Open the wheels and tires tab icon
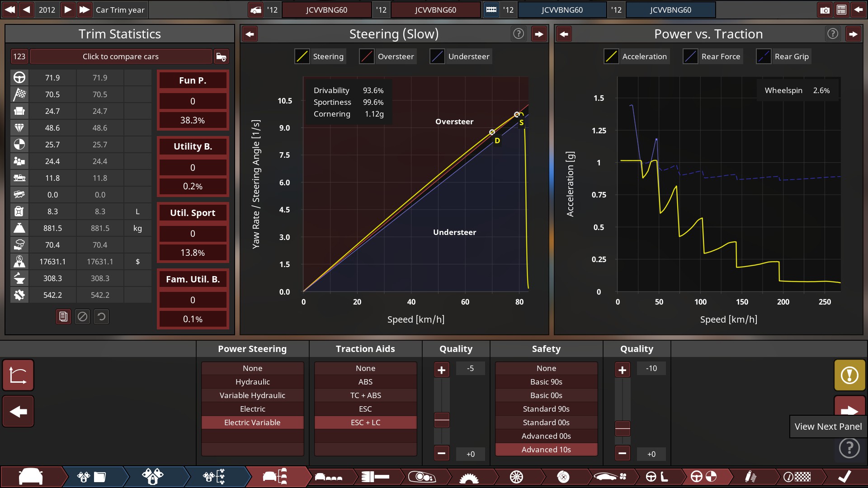This screenshot has height=488, width=868. tap(516, 477)
